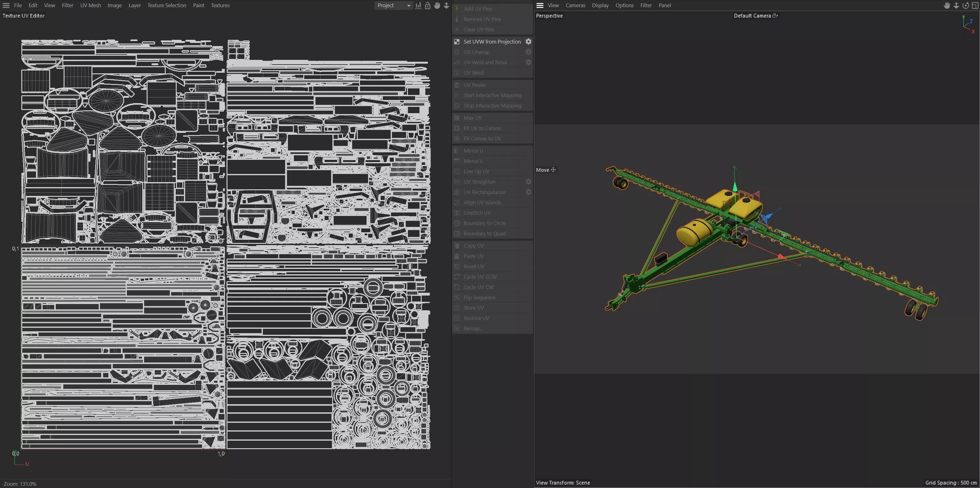Open the Texture Selection menu
Viewport: 980px width, 488px height.
[x=167, y=5]
